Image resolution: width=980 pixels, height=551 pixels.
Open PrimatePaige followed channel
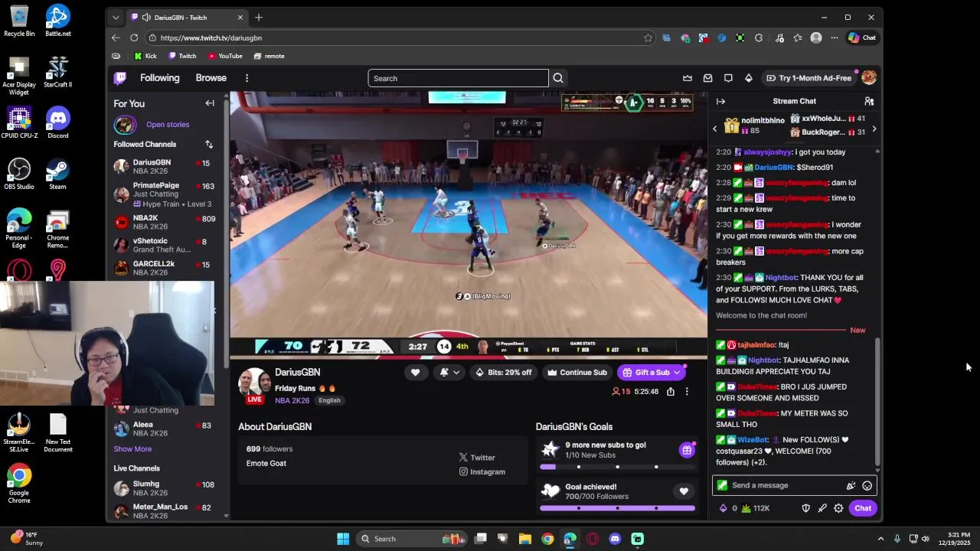pos(164,194)
